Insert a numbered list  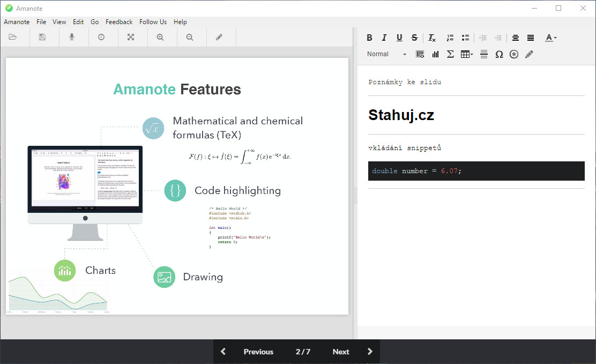coord(450,38)
